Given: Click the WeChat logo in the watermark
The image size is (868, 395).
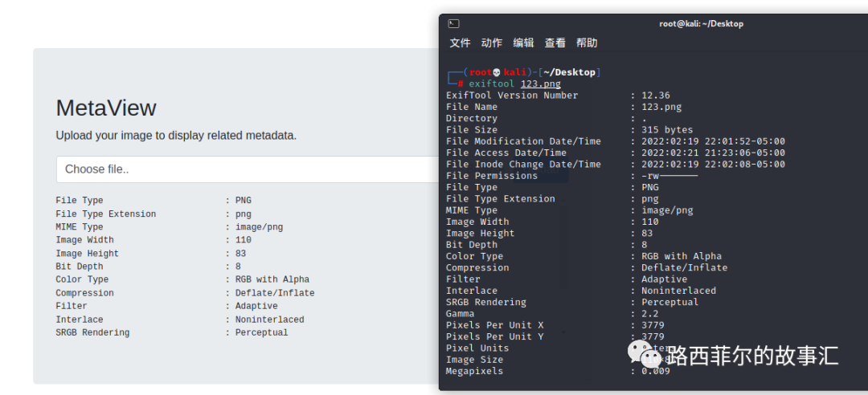Looking at the screenshot, I should click(645, 353).
